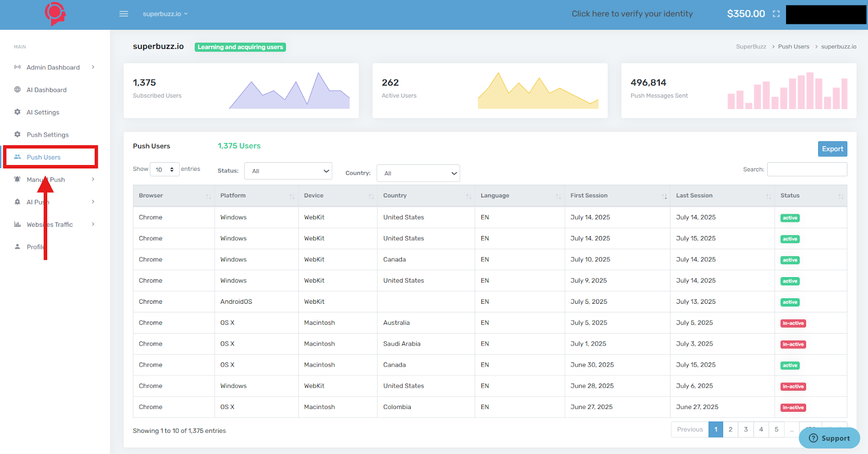Expand the Manual Push submenu chevron

point(93,179)
